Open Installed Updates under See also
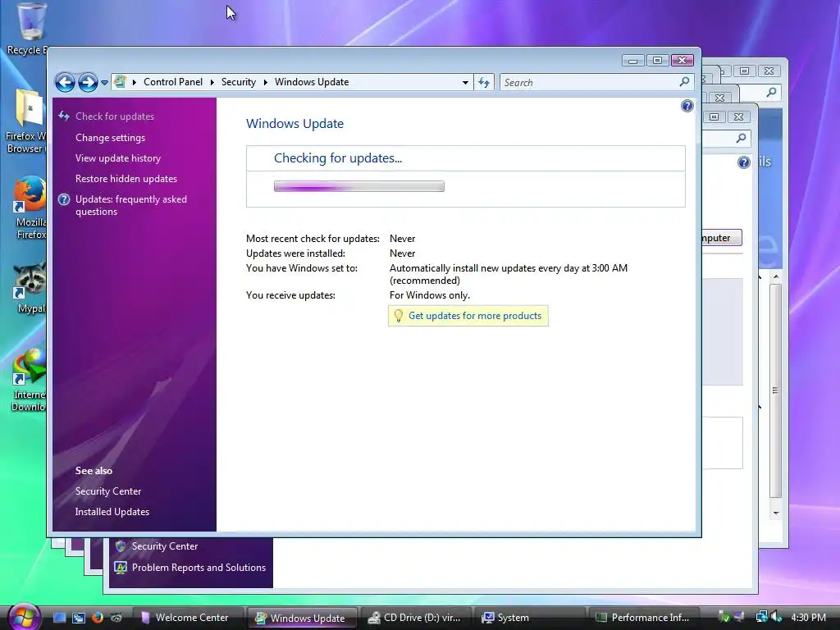840x630 pixels. pos(112,512)
